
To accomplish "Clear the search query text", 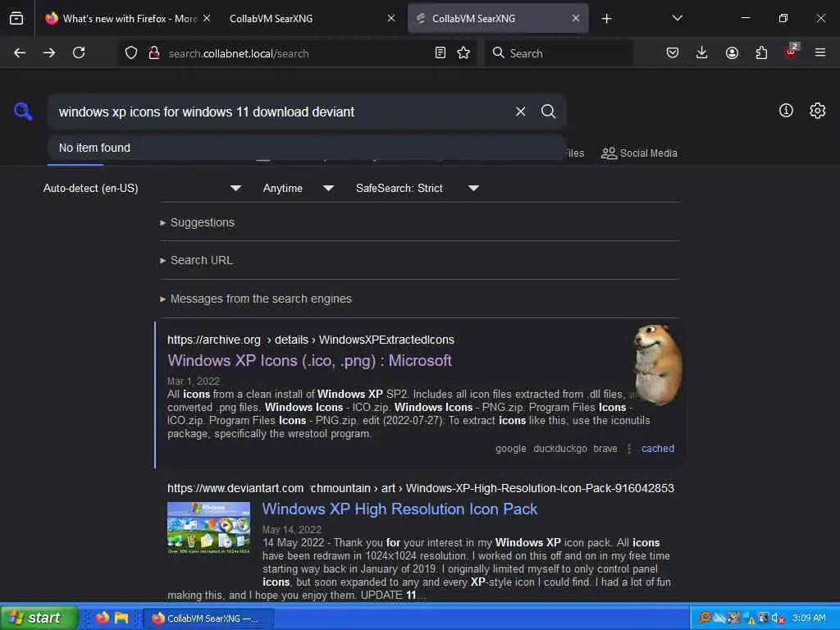I will coord(520,112).
